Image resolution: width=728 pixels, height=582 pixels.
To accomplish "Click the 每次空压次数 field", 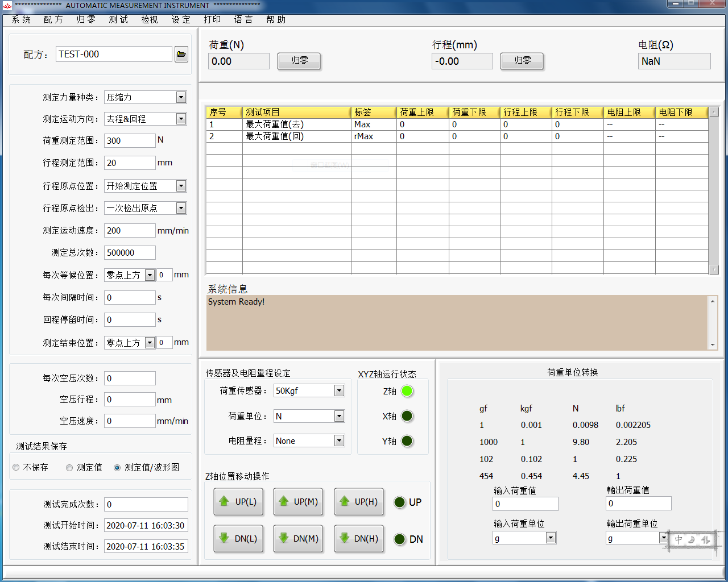I will click(x=130, y=378).
